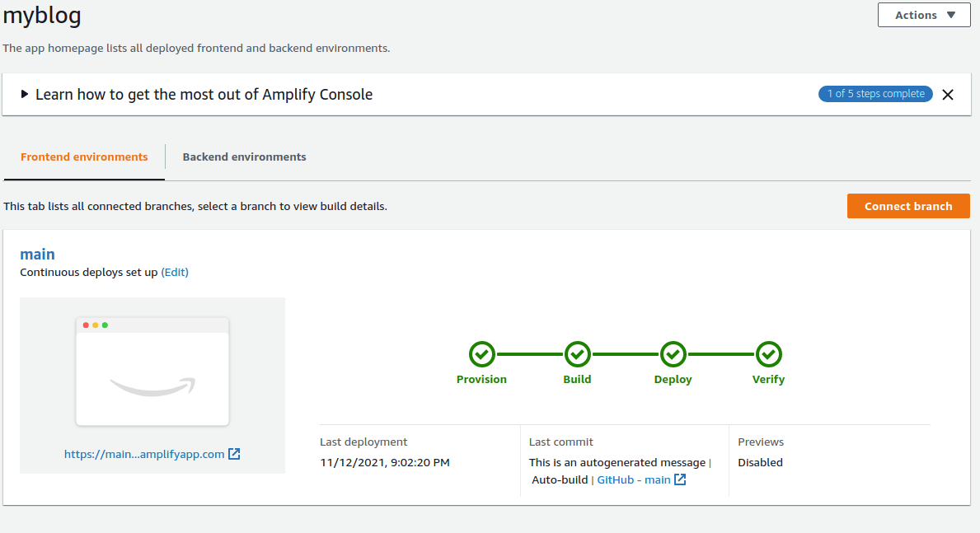Click the 1 of 5 steps complete badge
The width and height of the screenshot is (980, 533).
click(874, 94)
